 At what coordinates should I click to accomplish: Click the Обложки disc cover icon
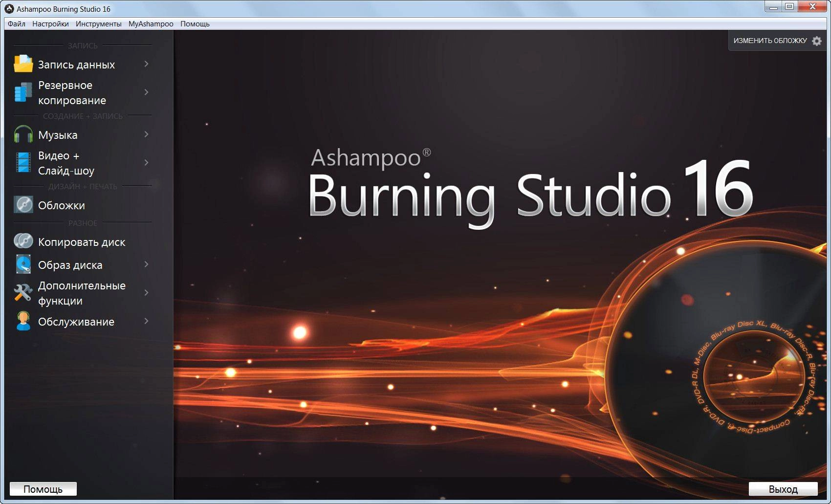point(23,205)
